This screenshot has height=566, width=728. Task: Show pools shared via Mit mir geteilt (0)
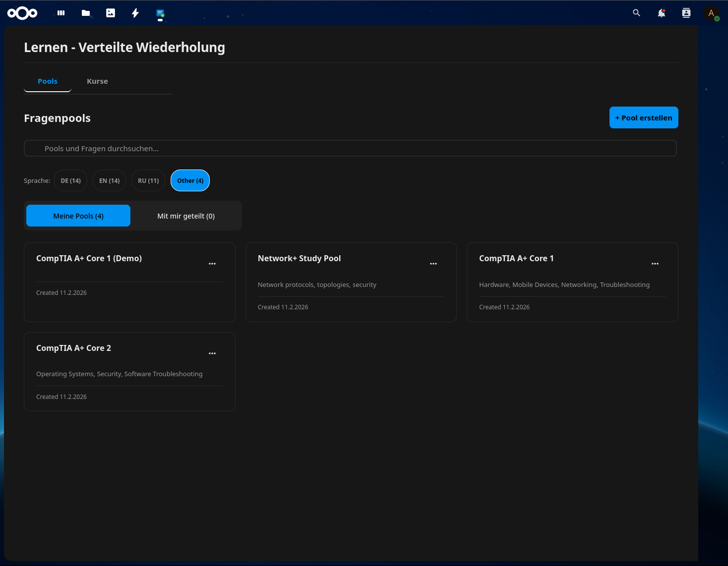(185, 216)
